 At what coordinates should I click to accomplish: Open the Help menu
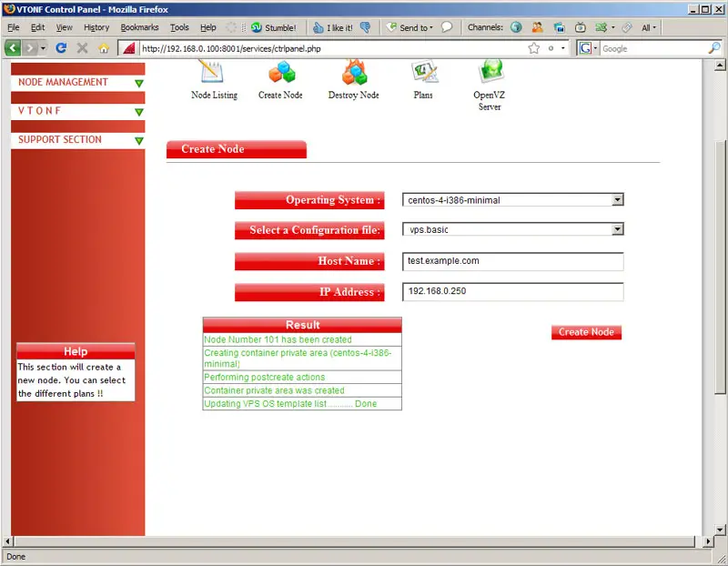pos(208,28)
